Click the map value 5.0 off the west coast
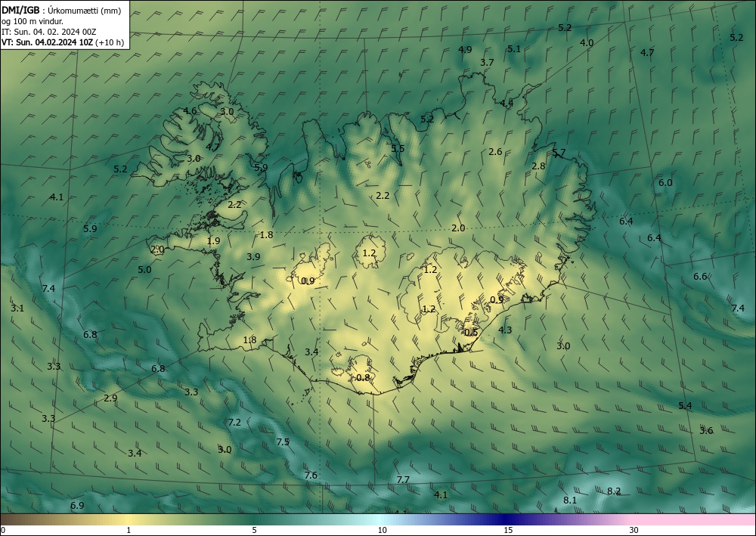The image size is (756, 536). point(144,269)
